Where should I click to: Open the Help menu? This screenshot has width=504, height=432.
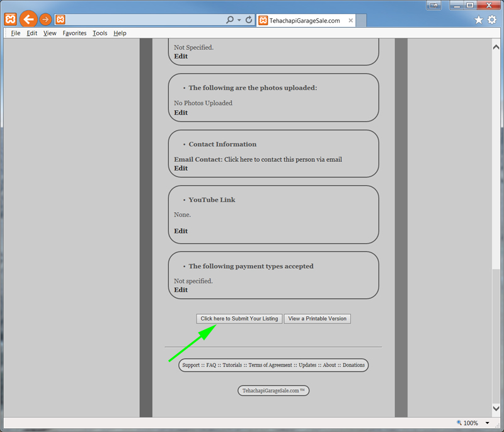click(x=120, y=33)
